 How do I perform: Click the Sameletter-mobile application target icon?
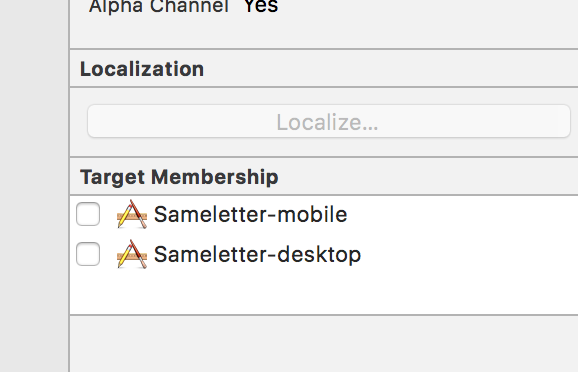pyautogui.click(x=132, y=214)
